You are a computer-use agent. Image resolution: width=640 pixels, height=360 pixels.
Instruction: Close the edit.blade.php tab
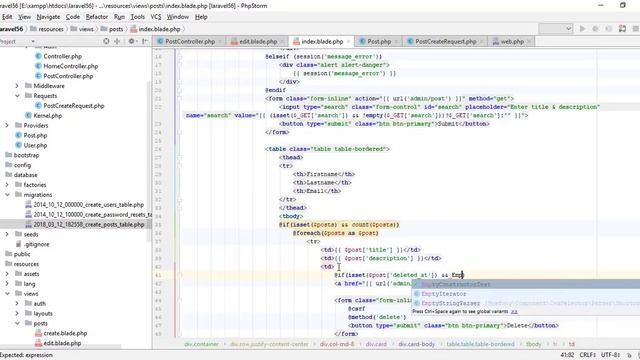click(282, 42)
